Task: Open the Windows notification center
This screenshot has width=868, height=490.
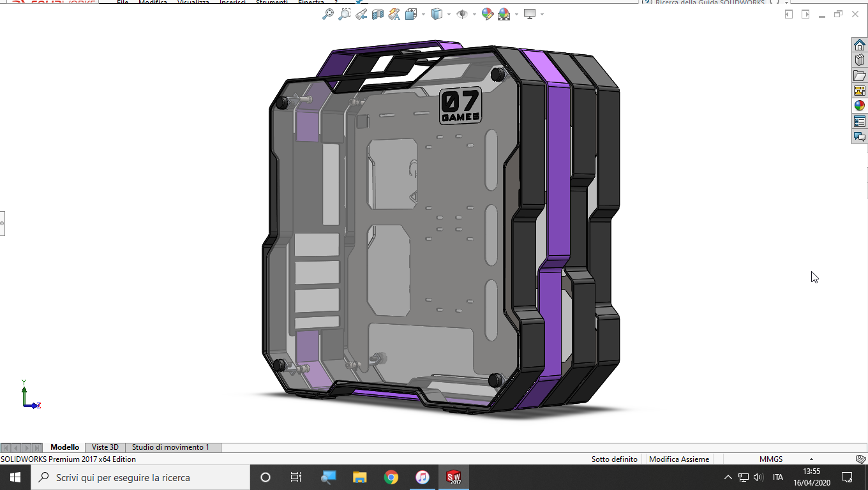Action: click(x=847, y=477)
